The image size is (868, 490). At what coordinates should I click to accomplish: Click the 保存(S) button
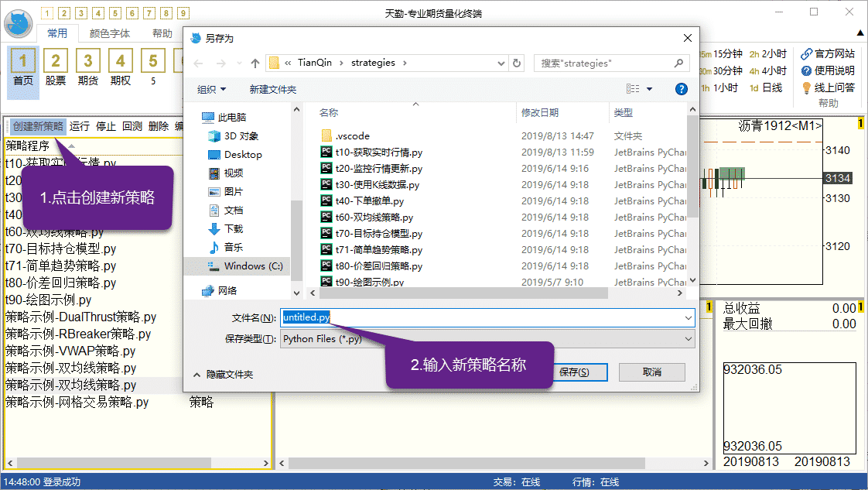(573, 372)
